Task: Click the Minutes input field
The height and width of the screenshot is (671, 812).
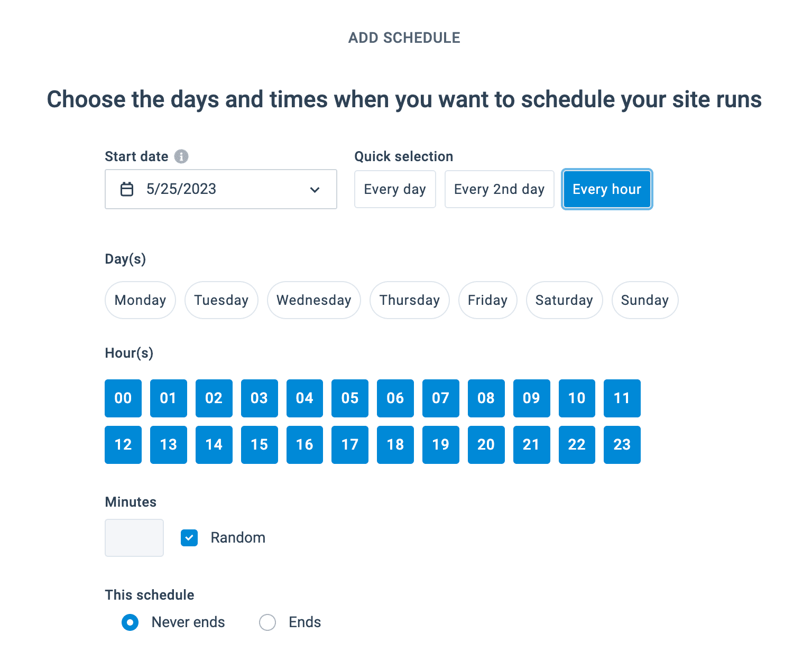Action: 134,538
